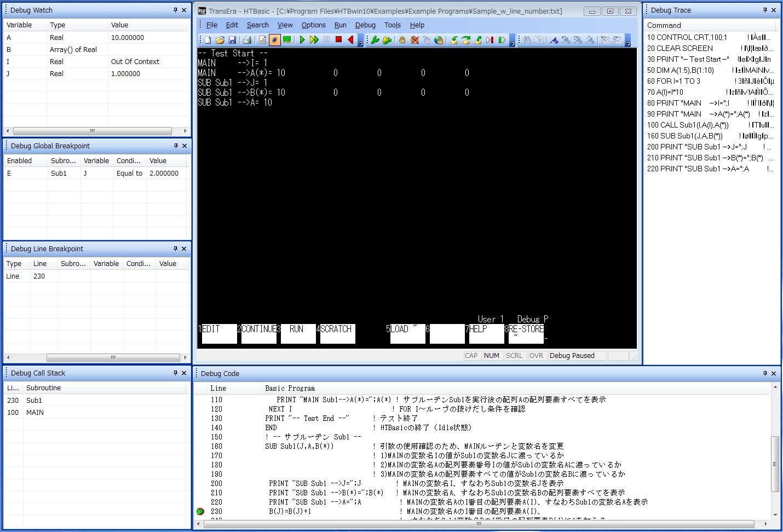783x532 pixels.
Task: Toggle auto-hide pin on Debug Code panel
Action: pyautogui.click(x=765, y=373)
